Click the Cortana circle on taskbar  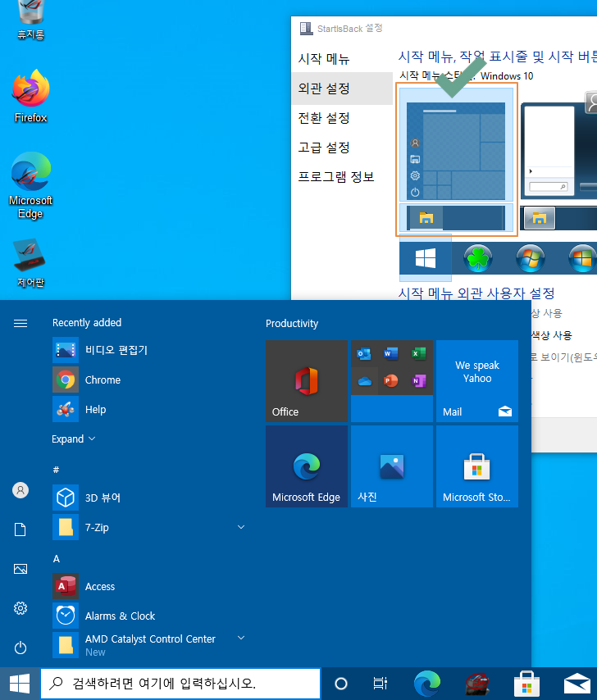pyautogui.click(x=341, y=684)
